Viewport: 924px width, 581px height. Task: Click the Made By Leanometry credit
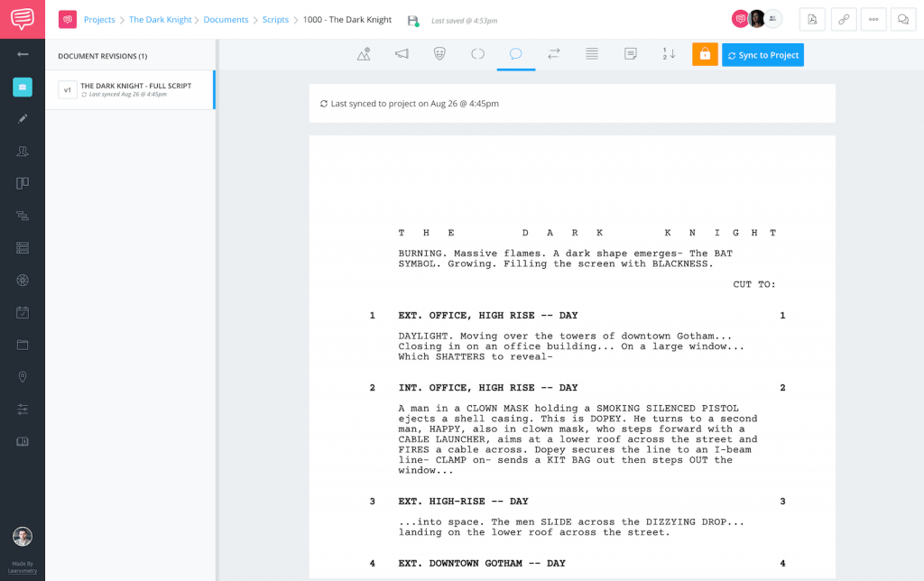tap(23, 567)
